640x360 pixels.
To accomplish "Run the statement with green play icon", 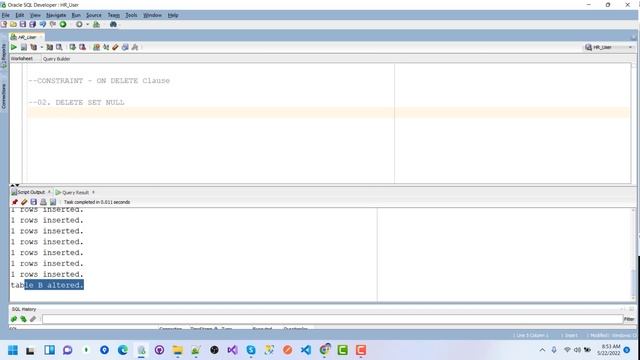I will [14, 47].
